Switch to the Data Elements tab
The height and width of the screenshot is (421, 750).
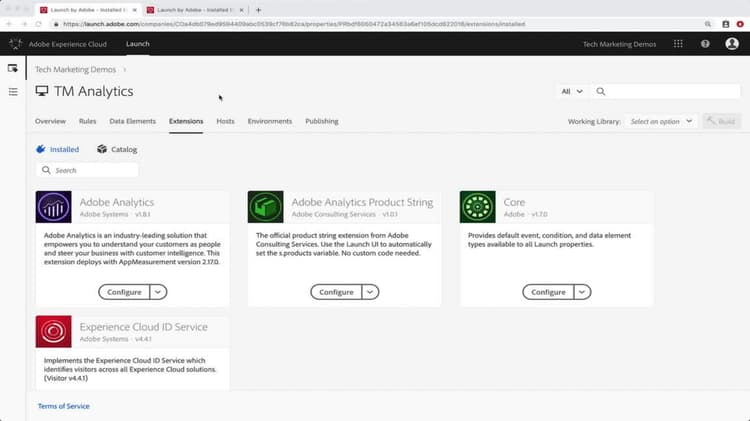[x=132, y=122]
